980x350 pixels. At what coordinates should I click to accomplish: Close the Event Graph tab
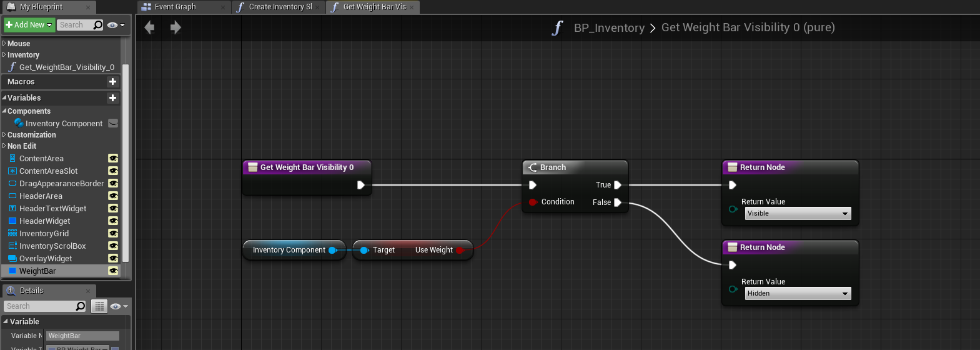pos(223,7)
